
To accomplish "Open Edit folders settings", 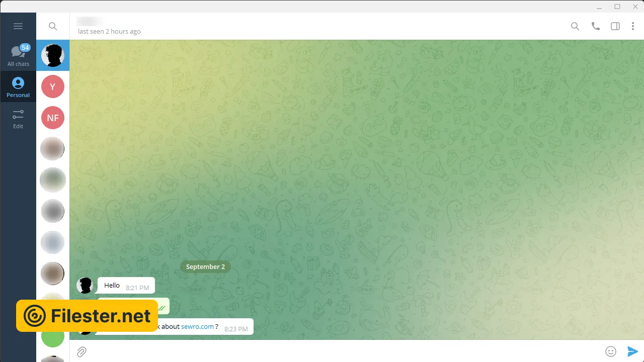I will click(x=18, y=119).
